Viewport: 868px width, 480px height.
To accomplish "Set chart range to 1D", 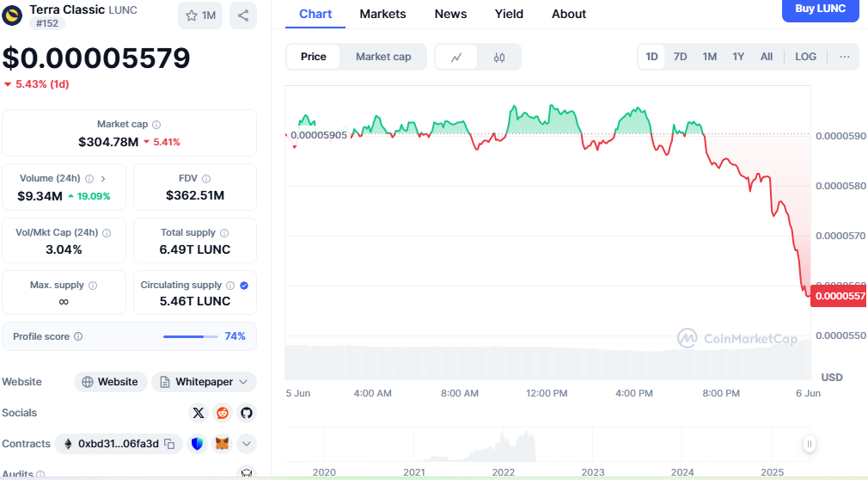I will click(651, 57).
